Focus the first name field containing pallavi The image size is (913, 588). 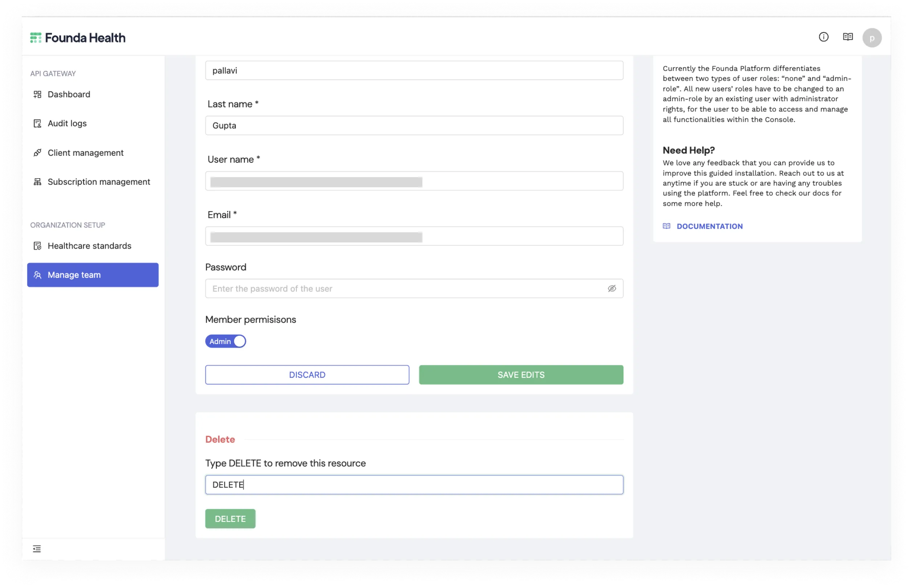pos(414,70)
